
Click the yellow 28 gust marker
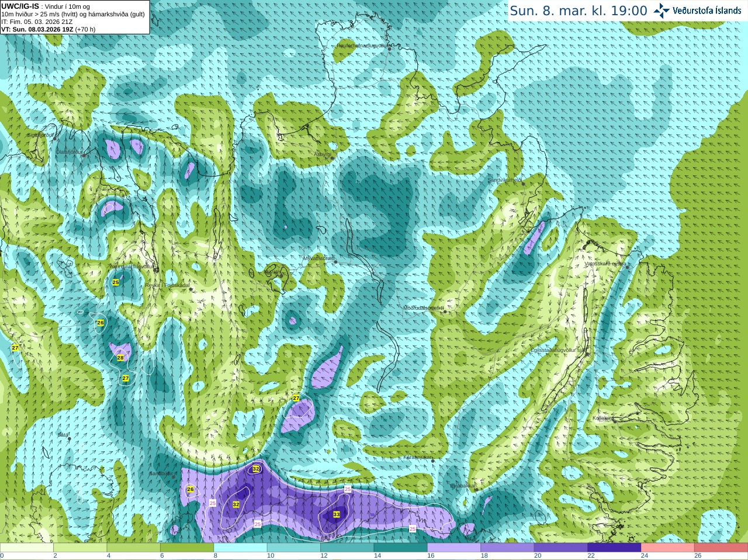point(120,358)
